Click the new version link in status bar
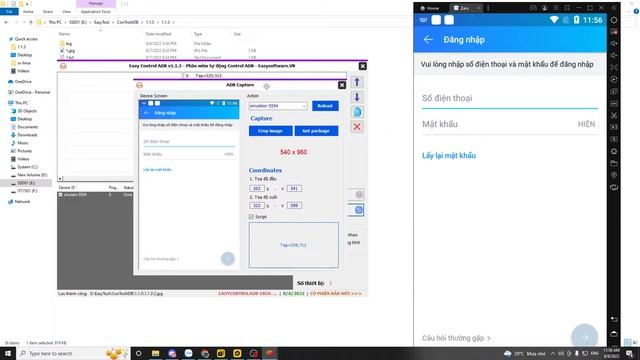This screenshot has width=640, height=360. [336, 293]
